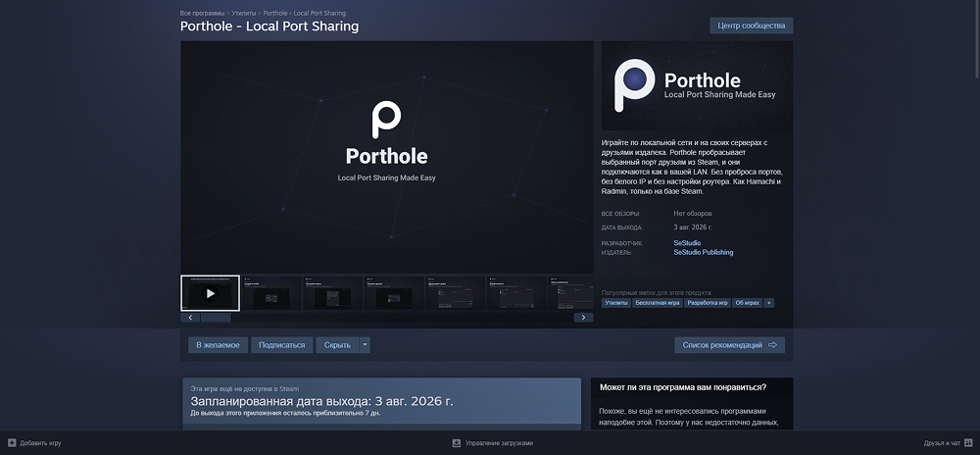Add another tag with the plus button
Screen dimensions: 980x455
tap(768, 303)
